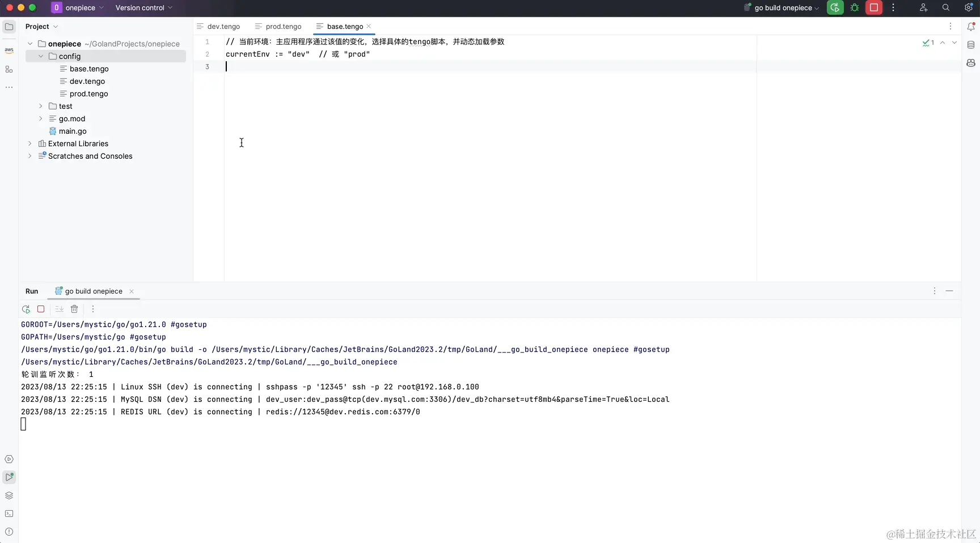
Task: Open the Structure tool window icon
Action: coord(9,69)
